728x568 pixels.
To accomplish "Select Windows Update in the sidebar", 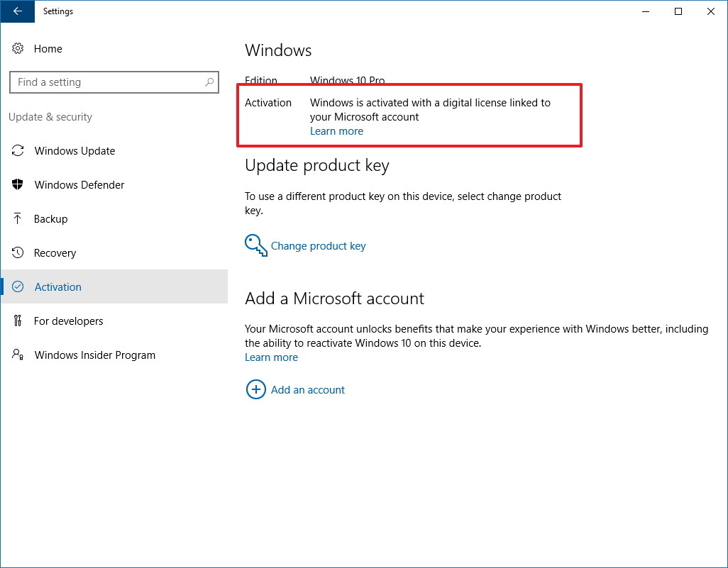I will click(75, 150).
